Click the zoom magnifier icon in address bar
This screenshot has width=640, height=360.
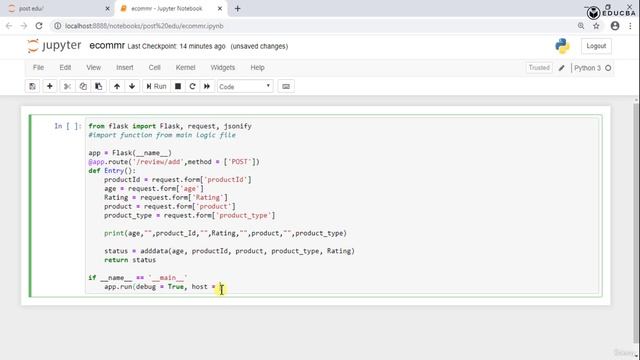coord(581,26)
